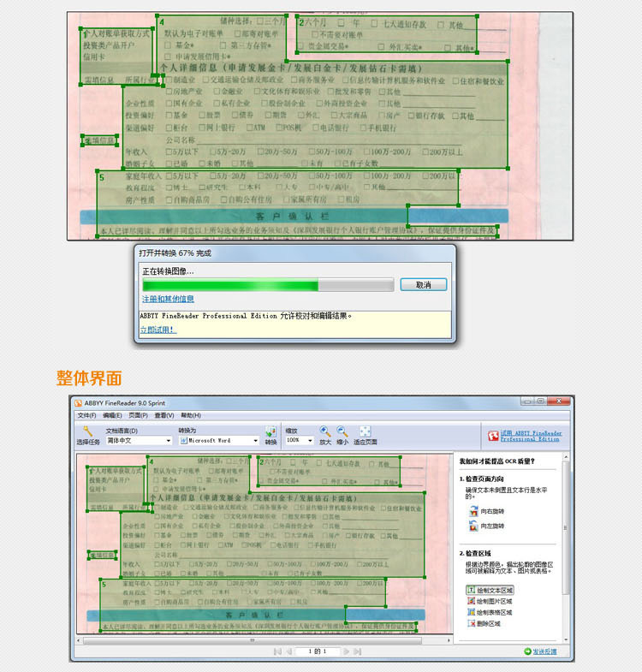642x672 pixels.
Task: Click the page number input field
Action: pos(318,652)
